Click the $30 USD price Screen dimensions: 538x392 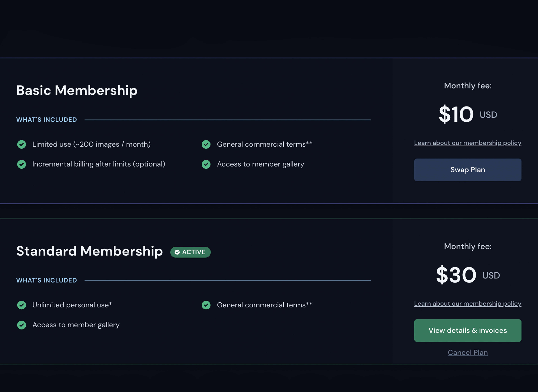click(x=468, y=275)
